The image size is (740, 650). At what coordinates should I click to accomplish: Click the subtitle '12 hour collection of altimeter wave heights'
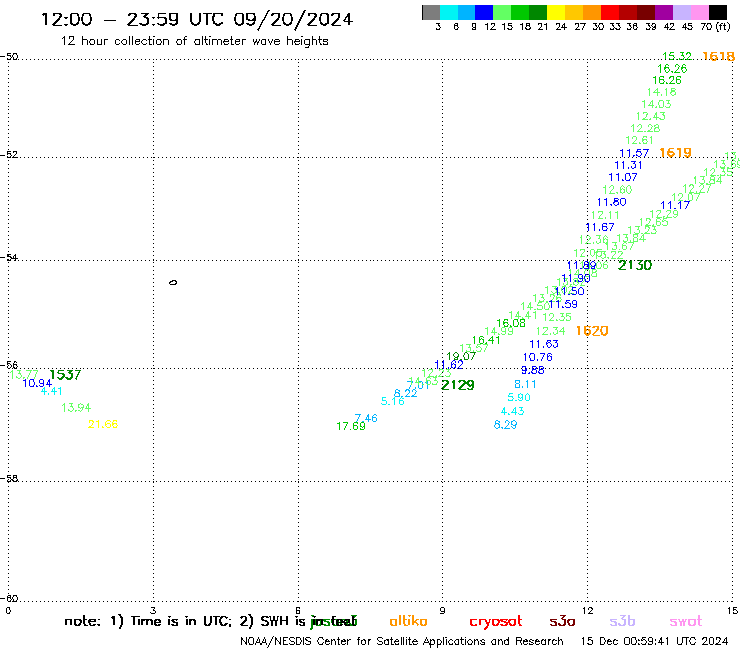194,41
